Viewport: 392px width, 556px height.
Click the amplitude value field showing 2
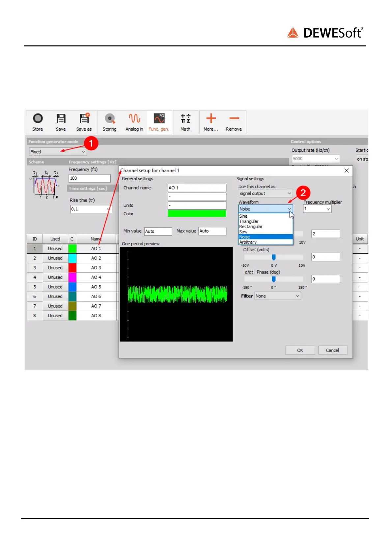pyautogui.click(x=326, y=234)
